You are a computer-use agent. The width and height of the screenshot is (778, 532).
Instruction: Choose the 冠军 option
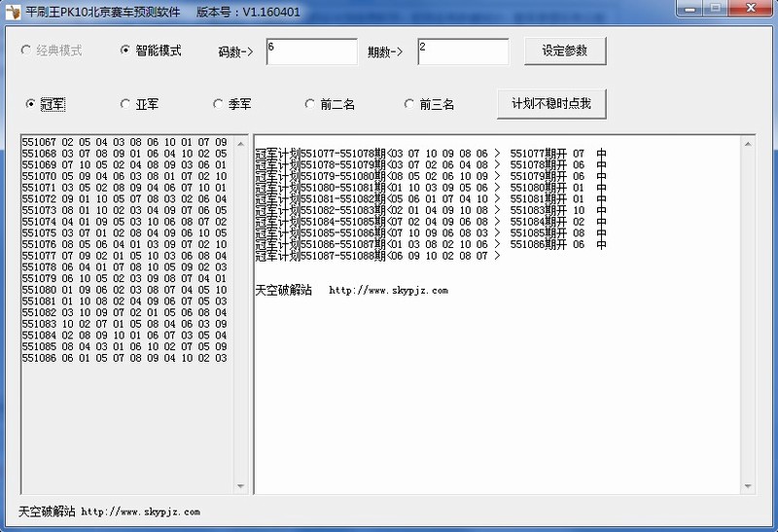click(31, 103)
